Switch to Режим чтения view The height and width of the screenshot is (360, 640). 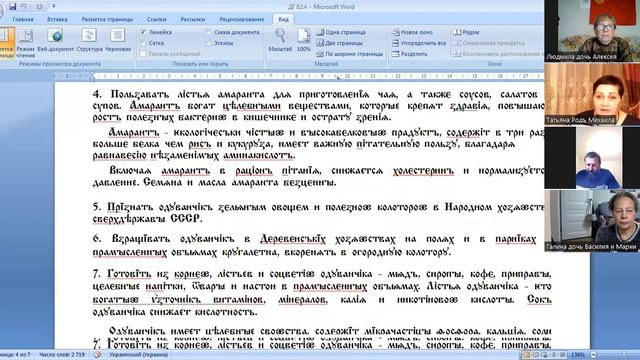coord(26,43)
